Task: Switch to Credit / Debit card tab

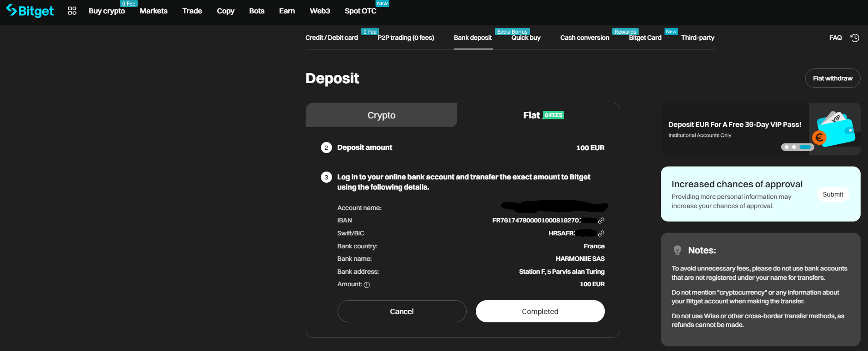Action: 332,37
